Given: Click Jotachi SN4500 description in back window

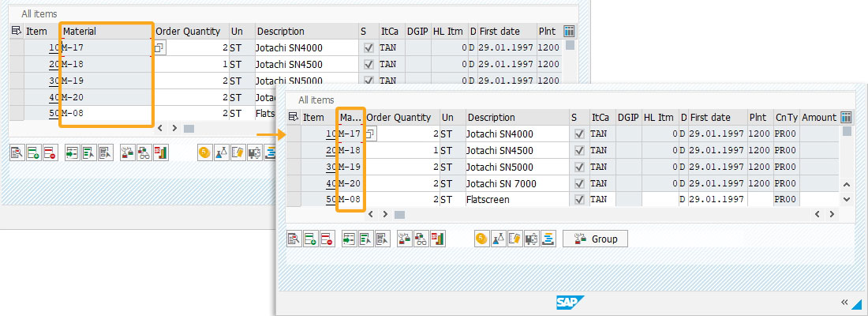Looking at the screenshot, I should pos(306,64).
